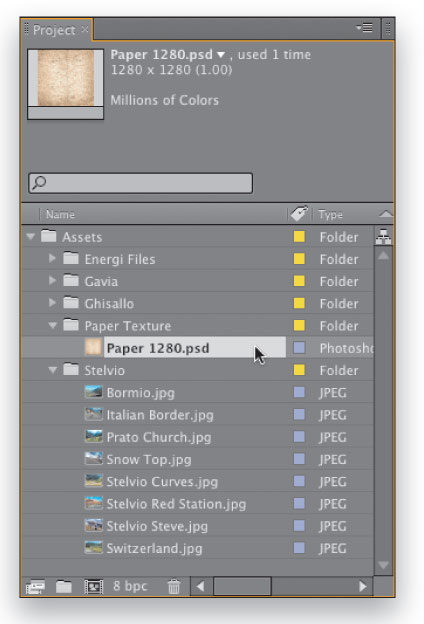Click the right horizontal scroll arrow
Screen dimensions: 424x624
click(362, 587)
